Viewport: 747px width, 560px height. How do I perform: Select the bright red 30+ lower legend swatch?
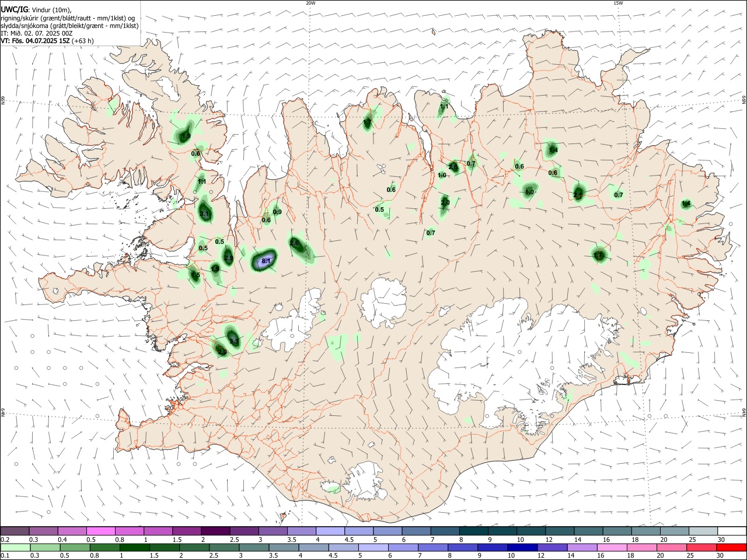click(x=731, y=548)
